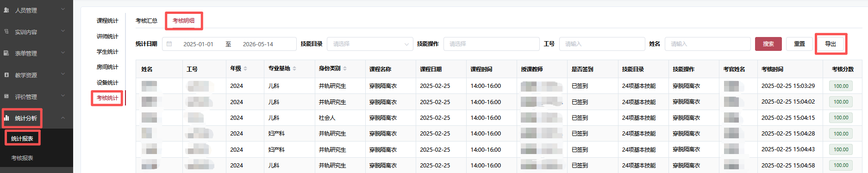Image resolution: width=868 pixels, height=173 pixels.
Task: Click score 100.00 in 15:04:28 row
Action: point(841,134)
